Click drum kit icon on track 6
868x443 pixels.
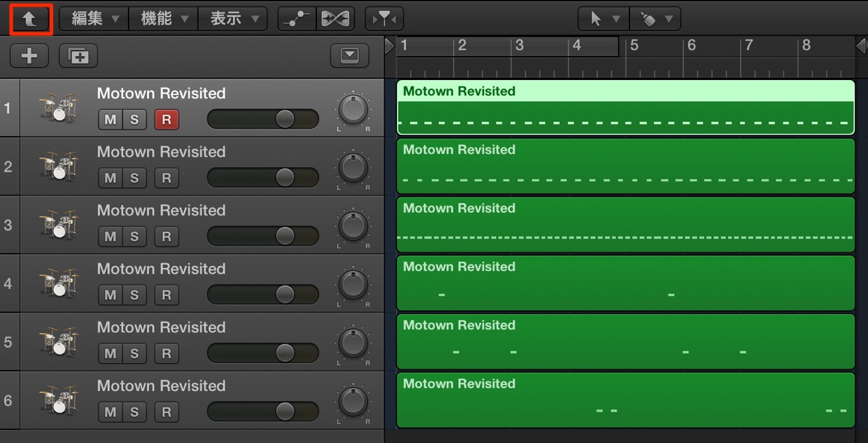pyautogui.click(x=58, y=401)
